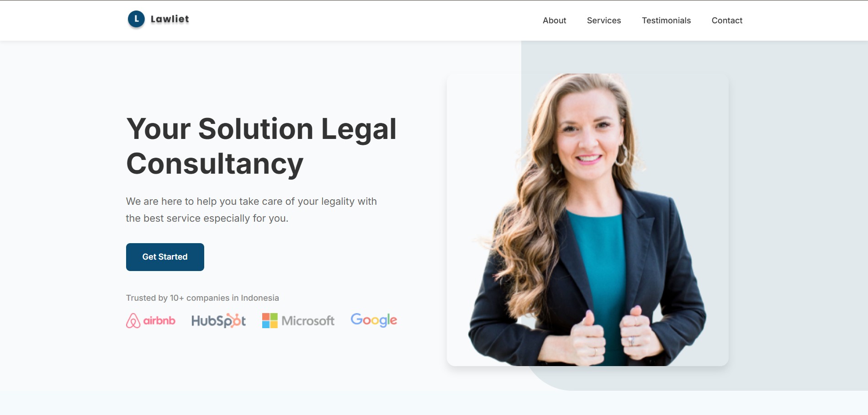Click the woman's portrait photo
The height and width of the screenshot is (415, 868).
(587, 220)
